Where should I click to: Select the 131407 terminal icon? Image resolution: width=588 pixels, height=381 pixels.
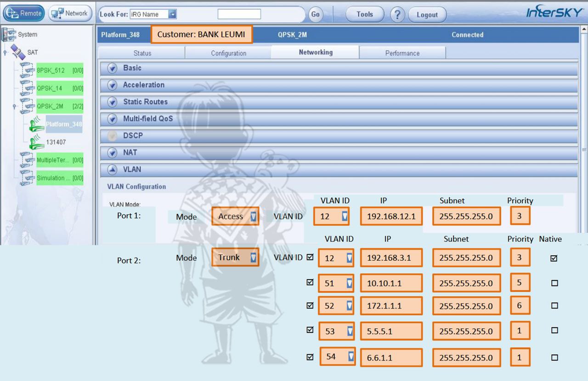click(x=37, y=143)
